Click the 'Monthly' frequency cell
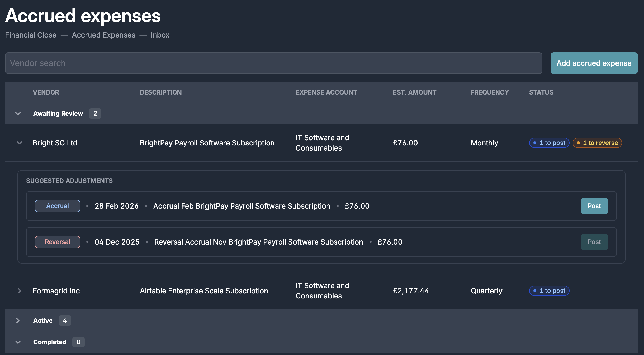Image resolution: width=644 pixels, height=355 pixels. click(x=484, y=143)
